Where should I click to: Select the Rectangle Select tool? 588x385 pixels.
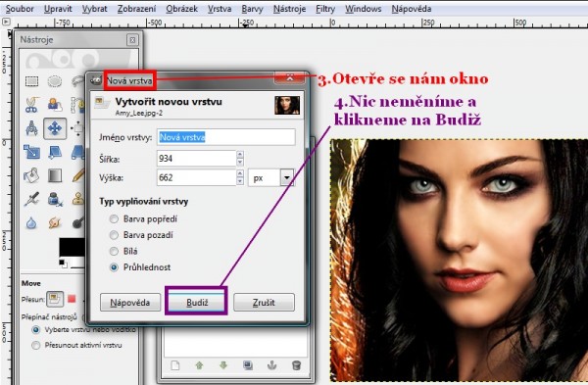pos(32,81)
